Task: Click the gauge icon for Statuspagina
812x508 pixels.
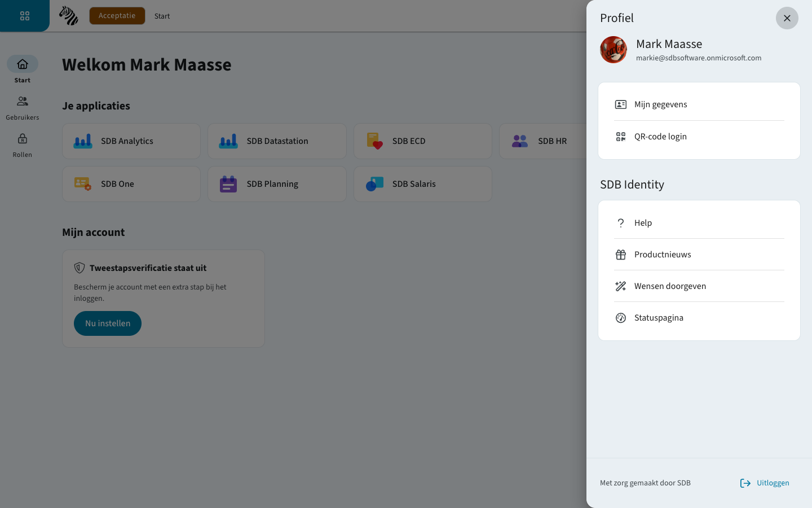Action: point(621,318)
